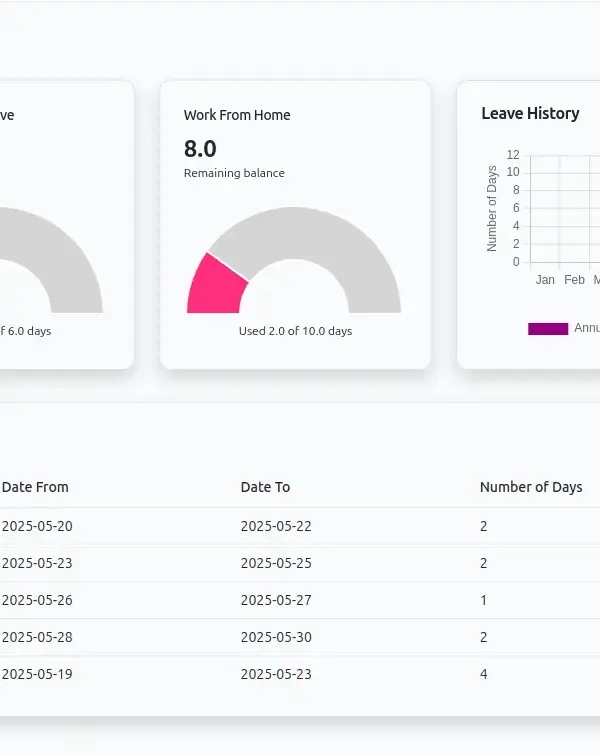600x755 pixels.
Task: Select the row starting 2025-05-19
Action: pyautogui.click(x=37, y=674)
